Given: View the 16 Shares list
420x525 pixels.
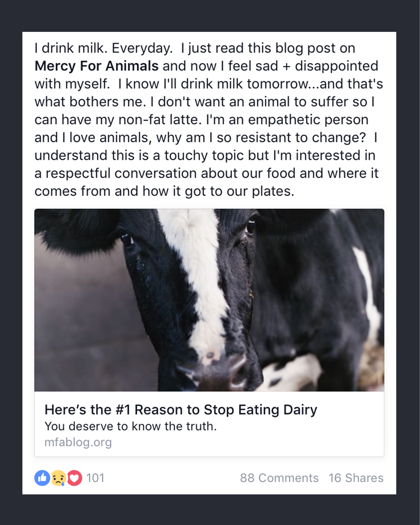Looking at the screenshot, I should tap(356, 478).
